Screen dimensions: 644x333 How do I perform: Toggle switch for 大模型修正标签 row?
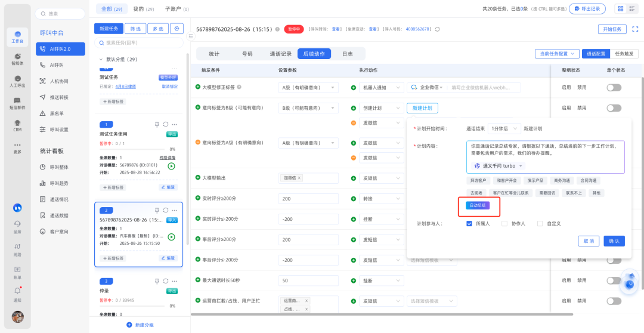[614, 88]
